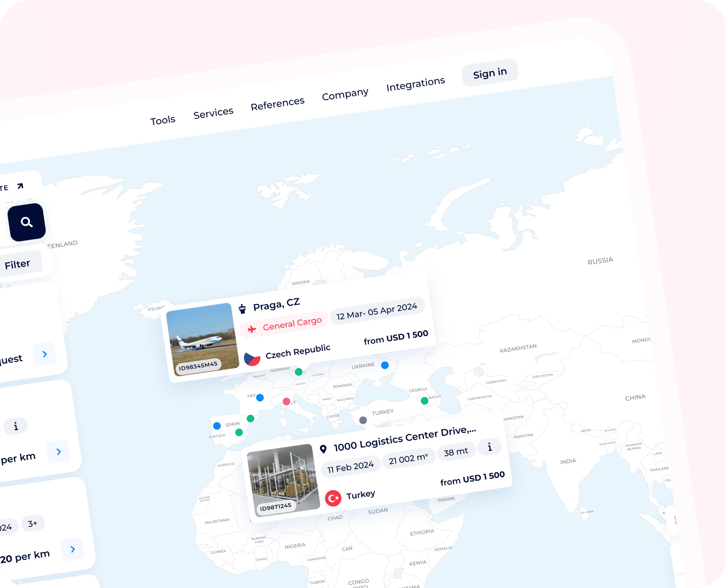Click the chevron beside 'per km' in the middle card
726x588 pixels.
click(59, 452)
